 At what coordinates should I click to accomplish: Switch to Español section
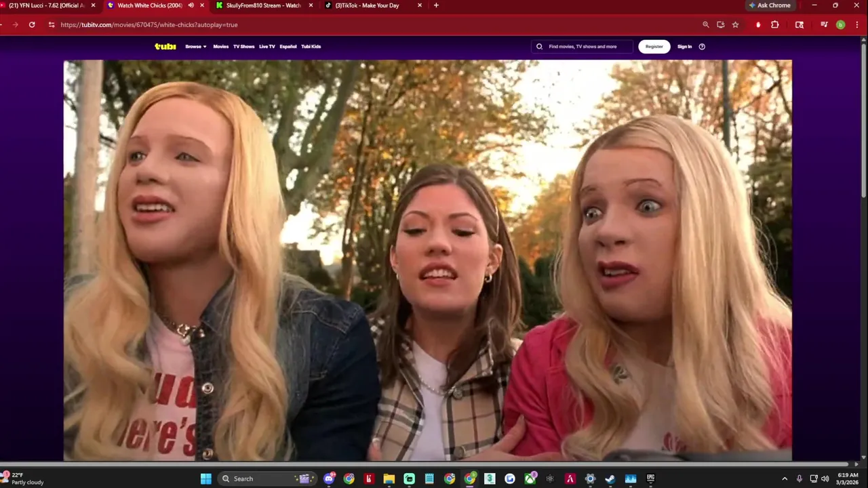tap(288, 47)
